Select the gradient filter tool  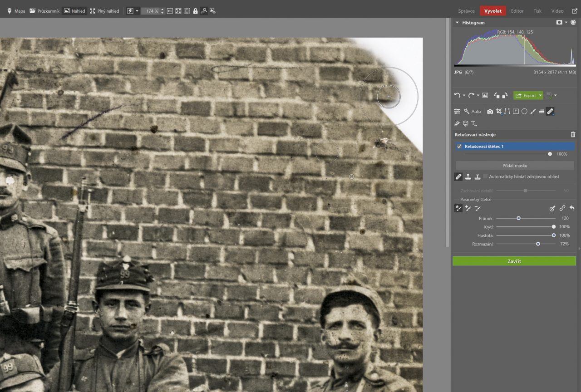pos(516,111)
